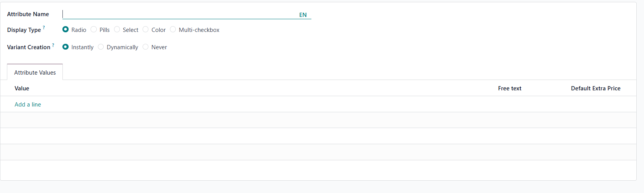
Task: Click Add a line link
Action: pyautogui.click(x=28, y=104)
